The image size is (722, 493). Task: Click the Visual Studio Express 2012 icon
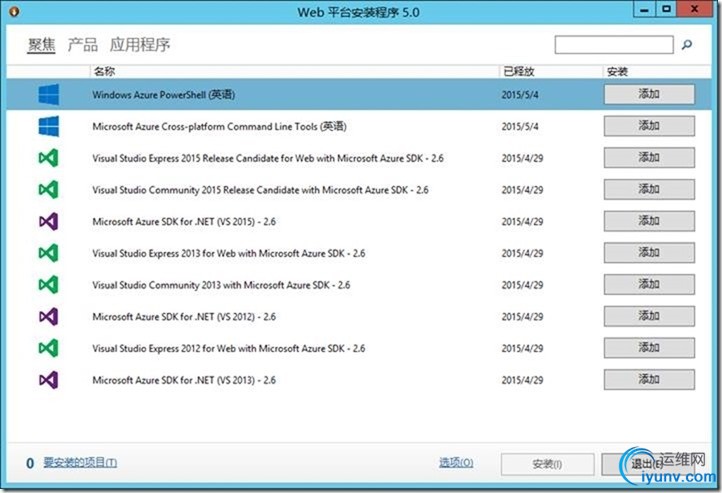tap(48, 348)
